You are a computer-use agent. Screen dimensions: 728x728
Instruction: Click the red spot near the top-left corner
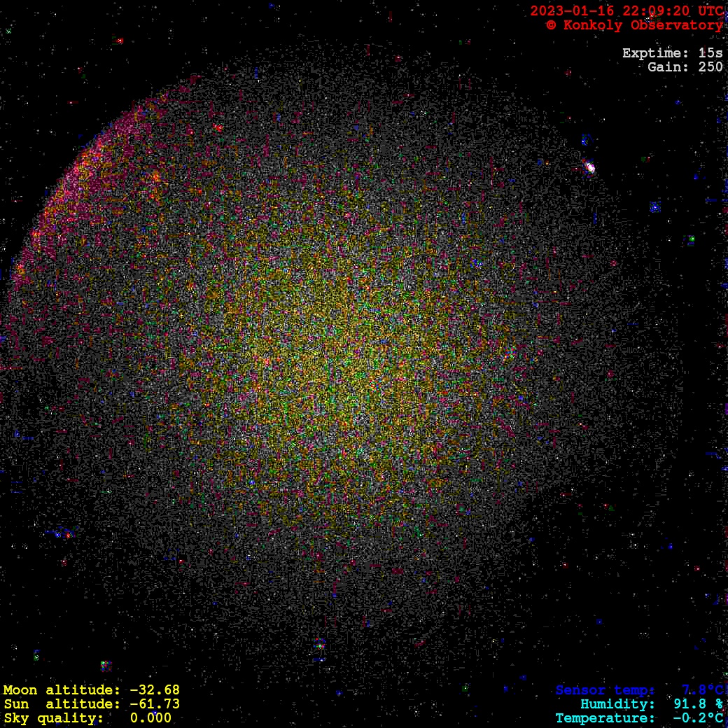pyautogui.click(x=120, y=41)
